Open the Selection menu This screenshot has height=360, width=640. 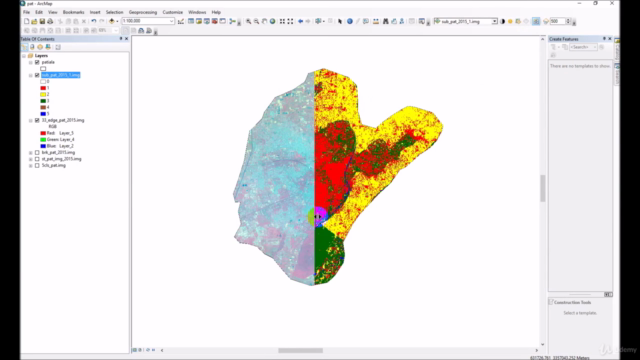pyautogui.click(x=114, y=12)
